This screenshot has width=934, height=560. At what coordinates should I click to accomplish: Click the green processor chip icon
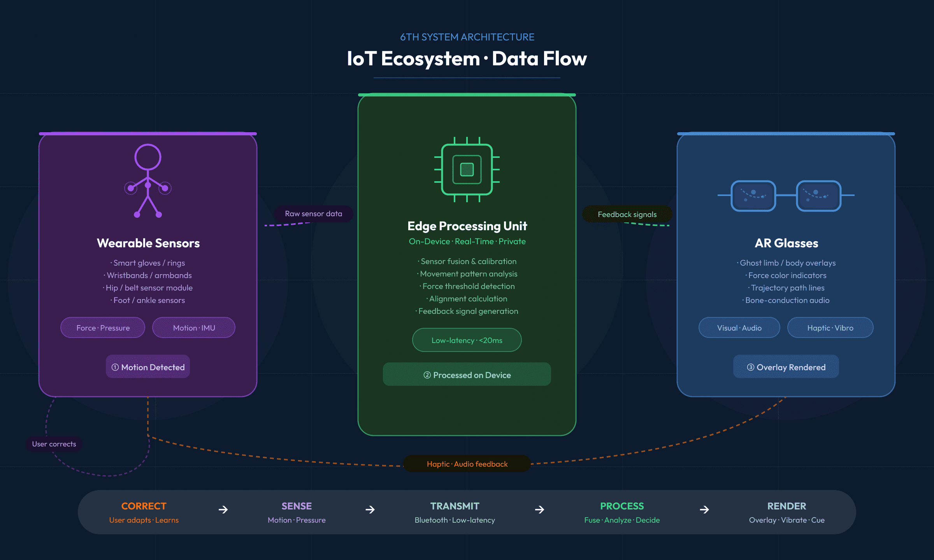(x=467, y=170)
